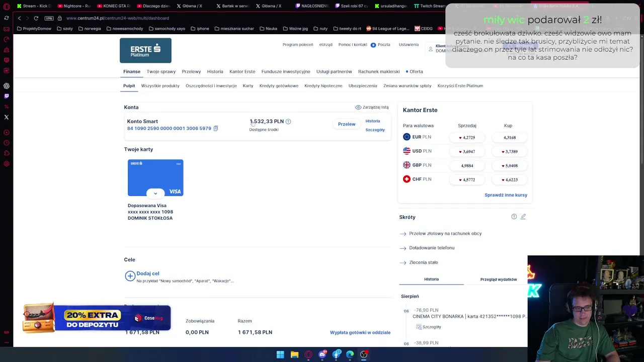
Task: Switch to Kredyty hipoteczne tab
Action: 324,86
